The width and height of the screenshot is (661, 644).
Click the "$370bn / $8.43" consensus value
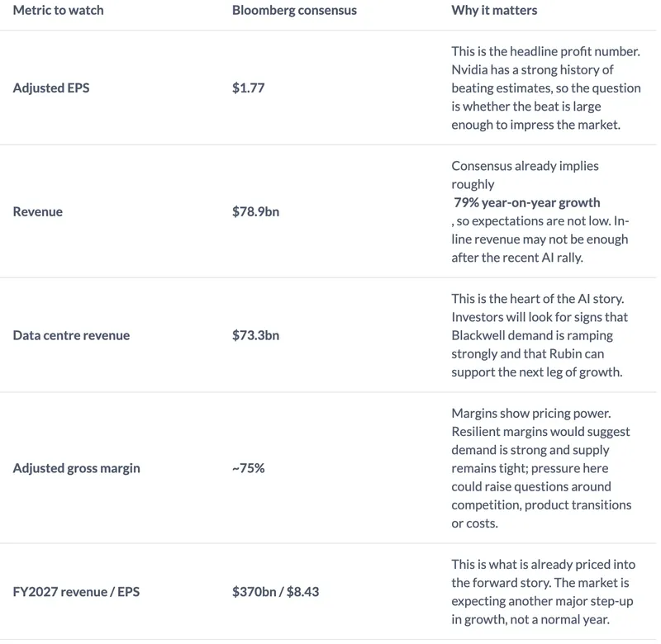click(x=275, y=592)
